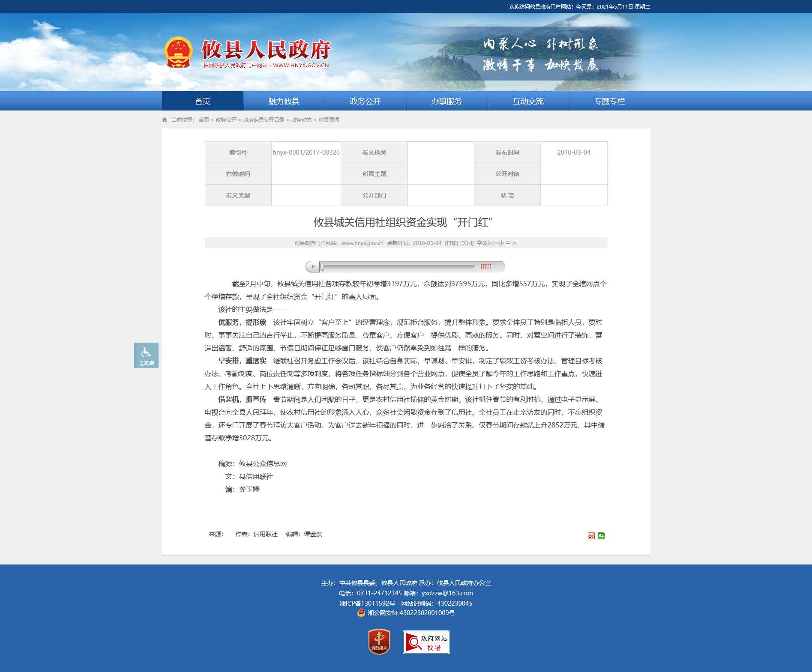Click the police emblem beside 湘公网安备
Viewport: 812px width, 672px height.
pos(361,612)
